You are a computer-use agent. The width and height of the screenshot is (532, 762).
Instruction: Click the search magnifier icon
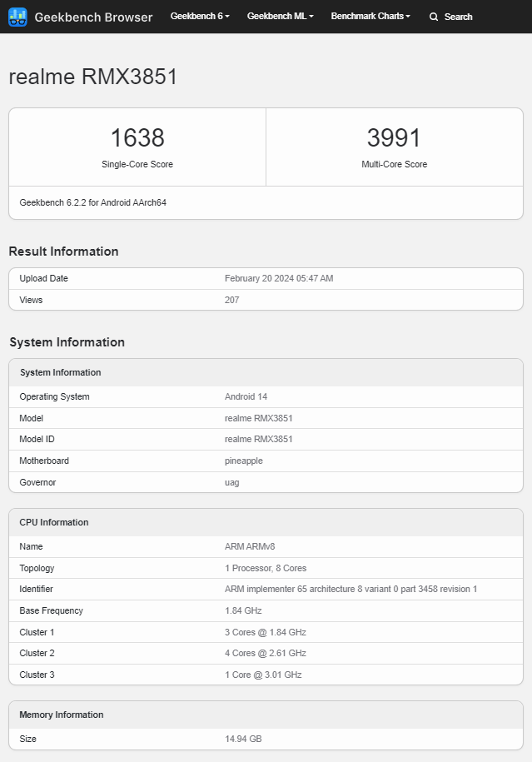click(x=434, y=17)
